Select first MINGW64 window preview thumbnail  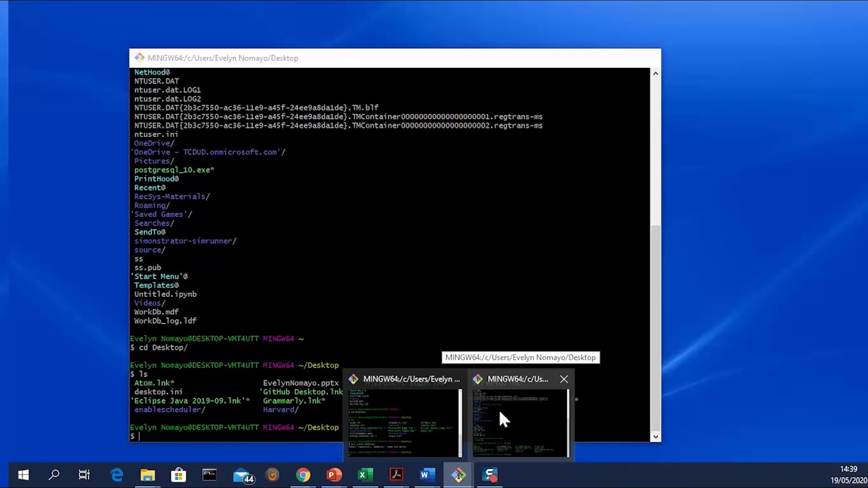pos(404,422)
